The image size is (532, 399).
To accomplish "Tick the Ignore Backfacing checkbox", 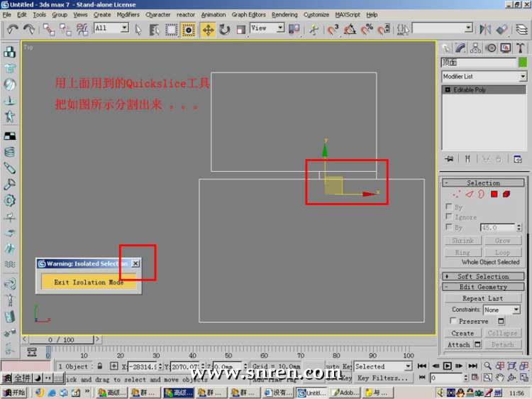I will [448, 217].
